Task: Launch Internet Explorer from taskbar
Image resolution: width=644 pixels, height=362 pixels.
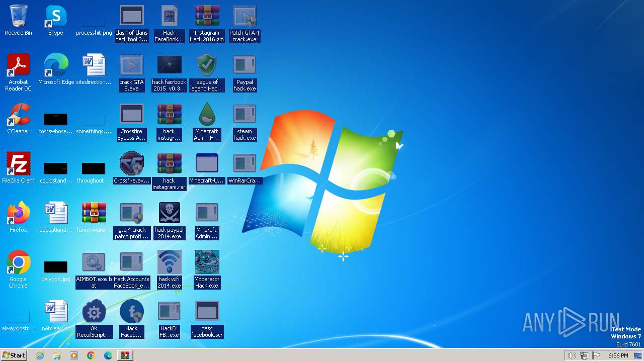Action: [40, 355]
